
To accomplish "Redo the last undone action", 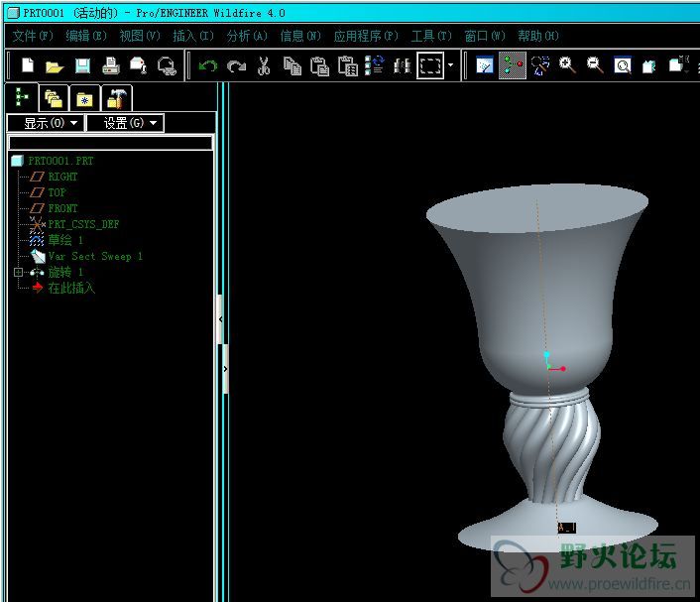I will (x=236, y=66).
